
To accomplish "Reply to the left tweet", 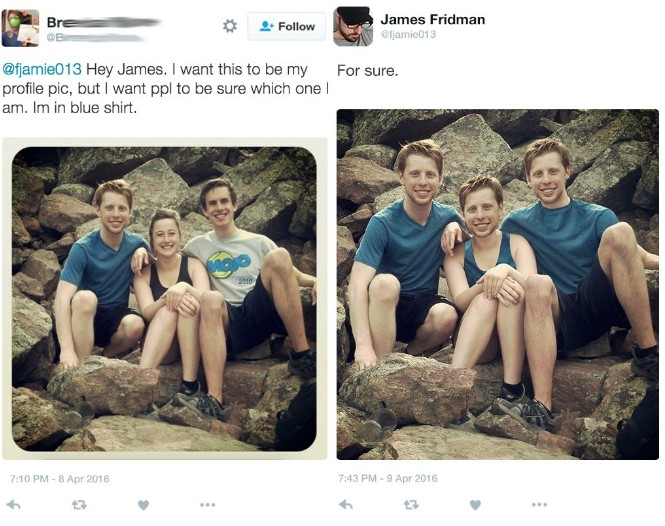I will click(14, 505).
